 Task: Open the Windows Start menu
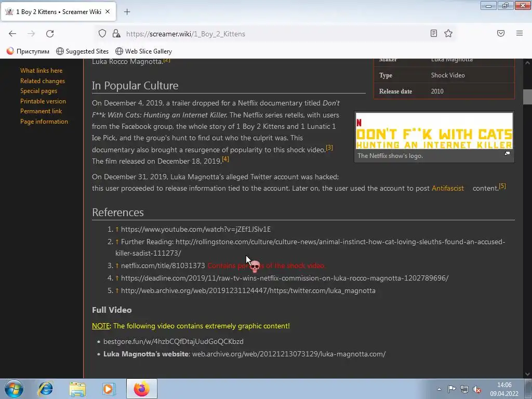pyautogui.click(x=14, y=389)
